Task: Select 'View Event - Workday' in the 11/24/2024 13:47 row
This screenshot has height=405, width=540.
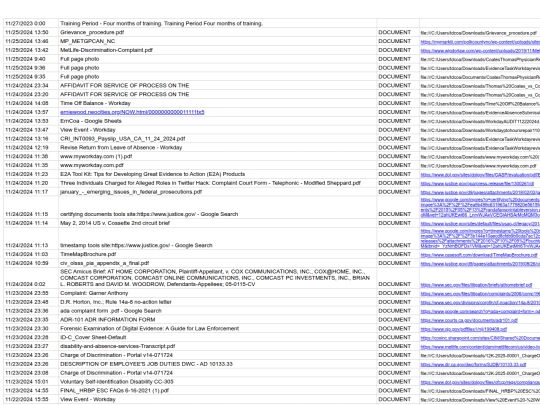Action: pyautogui.click(x=217, y=130)
